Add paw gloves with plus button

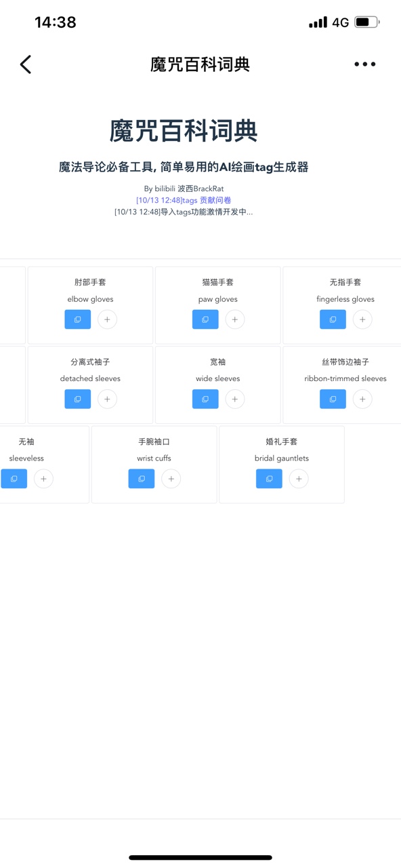coord(235,319)
